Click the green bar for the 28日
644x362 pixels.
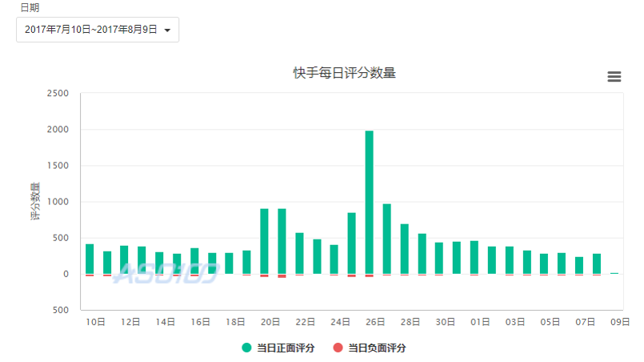pyautogui.click(x=405, y=249)
